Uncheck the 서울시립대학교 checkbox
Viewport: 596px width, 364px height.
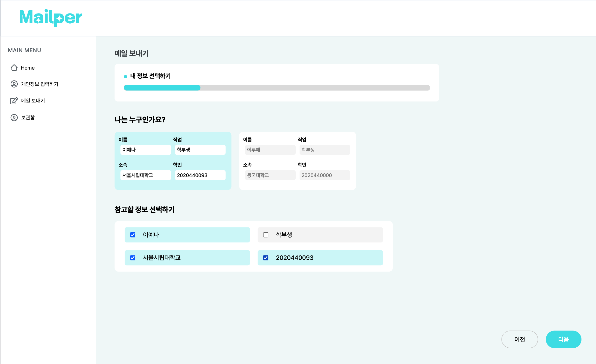(x=133, y=258)
